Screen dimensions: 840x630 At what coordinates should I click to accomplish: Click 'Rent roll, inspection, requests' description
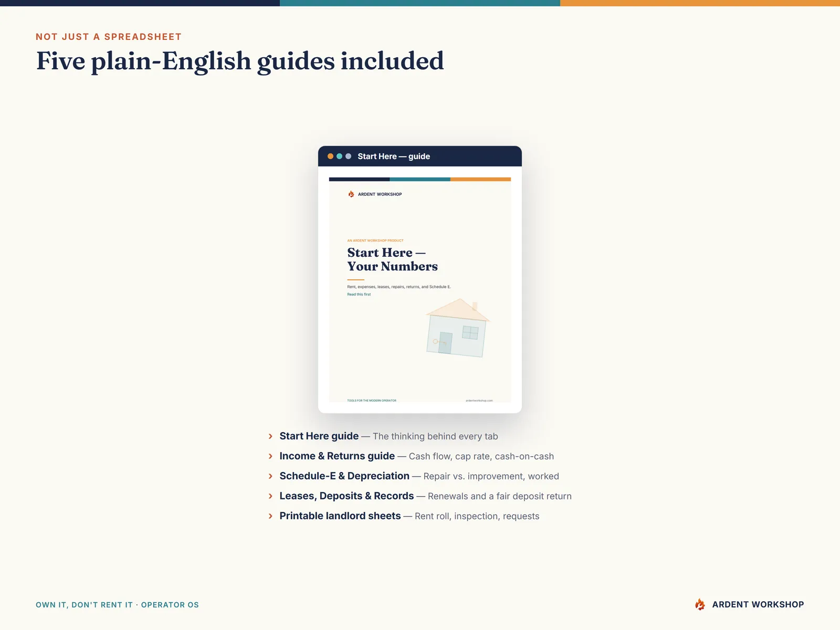coord(477,516)
